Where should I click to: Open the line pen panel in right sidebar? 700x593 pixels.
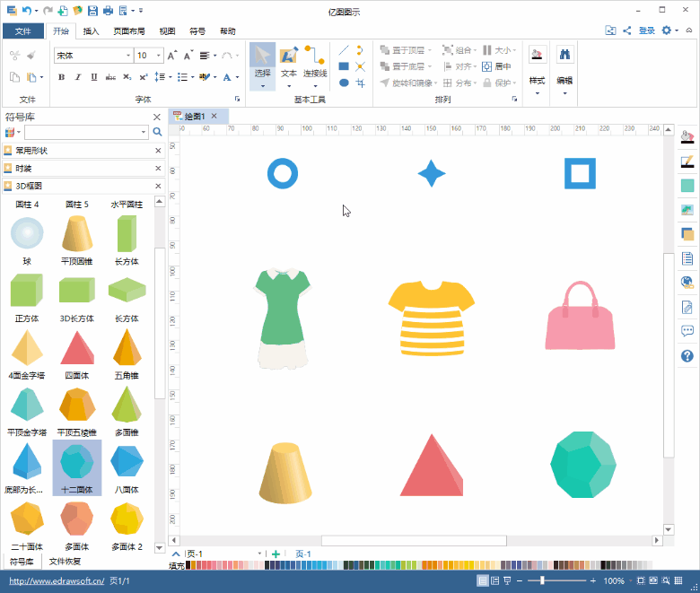[687, 161]
